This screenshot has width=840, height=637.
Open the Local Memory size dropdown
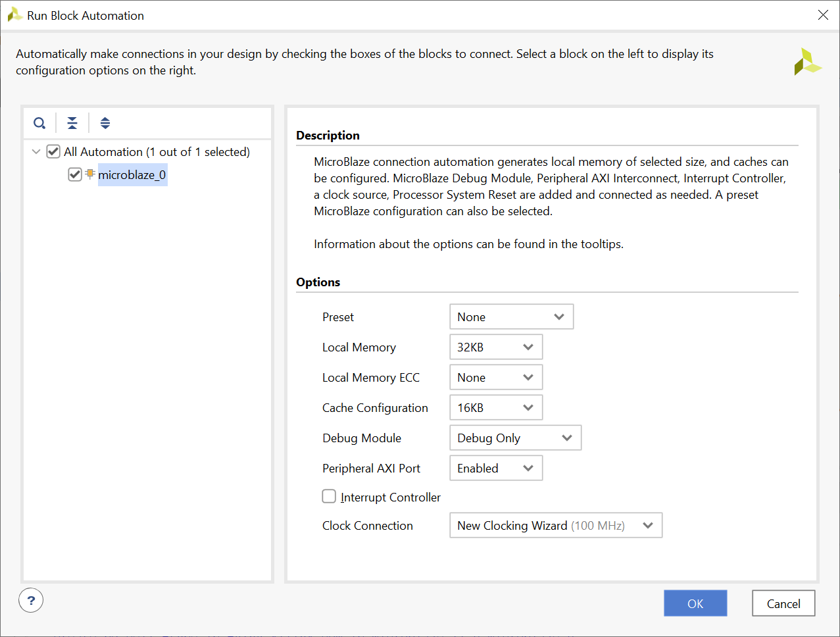point(496,347)
